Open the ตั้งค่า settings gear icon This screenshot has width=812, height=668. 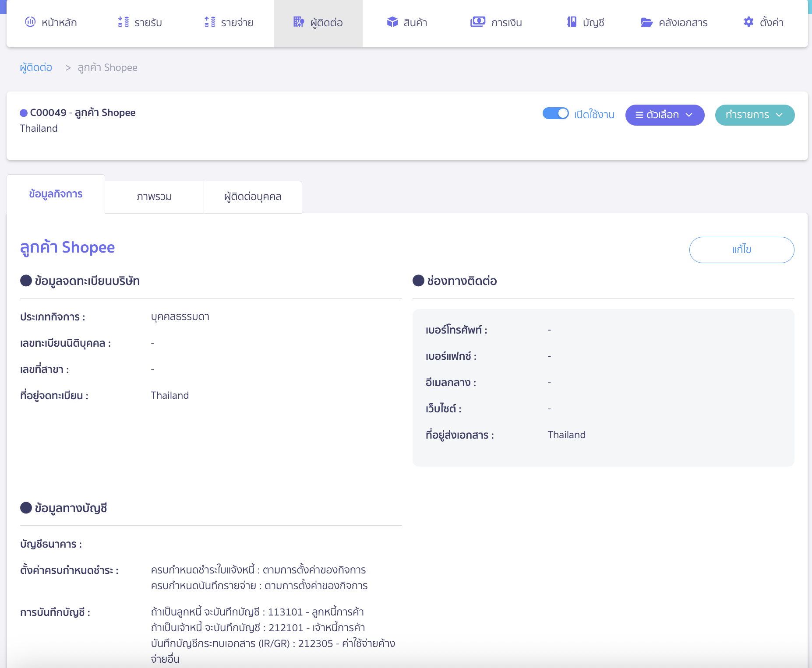[748, 22]
